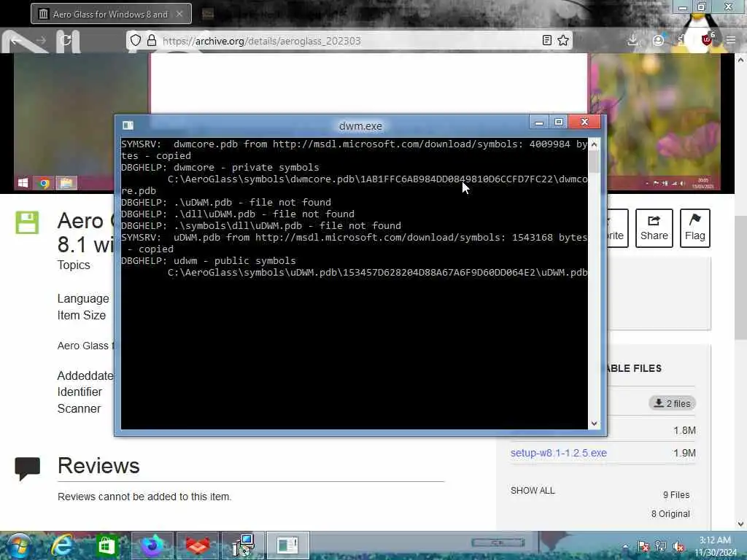Click the console vertical scrollbar thumb
The height and width of the screenshot is (560, 747).
594,161
